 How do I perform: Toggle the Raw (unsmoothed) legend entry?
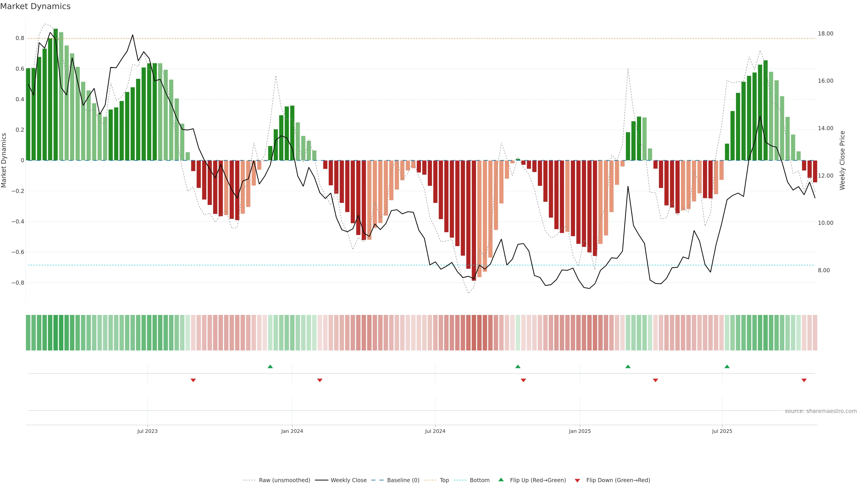coord(284,480)
